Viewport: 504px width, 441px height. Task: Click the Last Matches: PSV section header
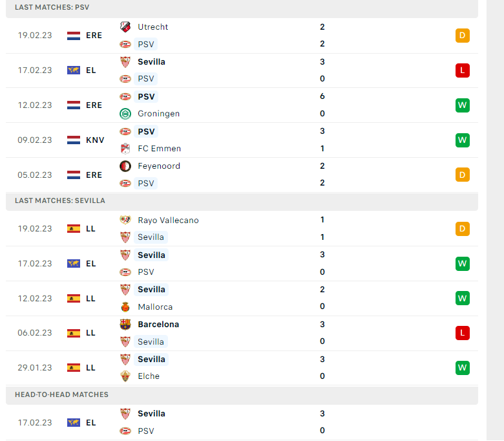[52, 7]
